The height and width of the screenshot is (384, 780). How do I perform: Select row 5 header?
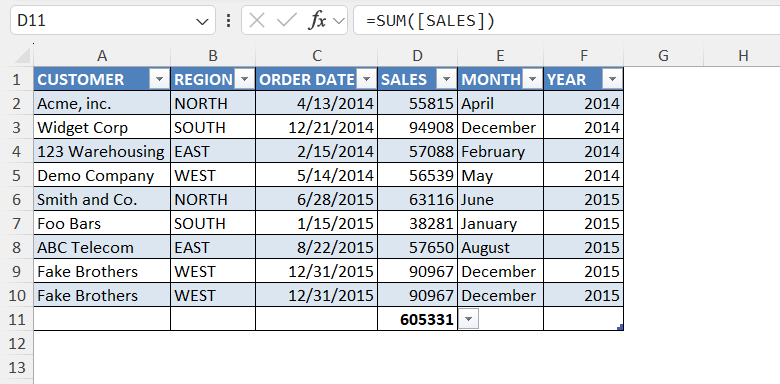[17, 176]
